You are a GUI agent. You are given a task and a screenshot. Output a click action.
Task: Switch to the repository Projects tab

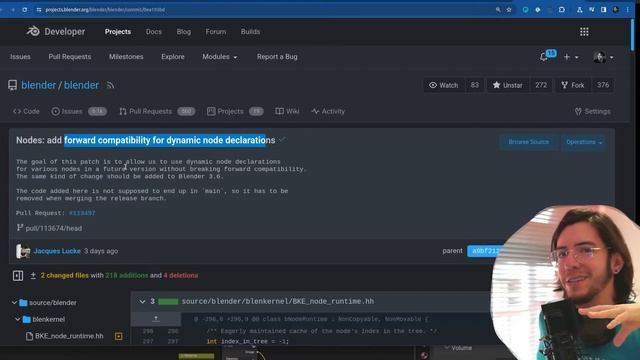pyautogui.click(x=235, y=111)
